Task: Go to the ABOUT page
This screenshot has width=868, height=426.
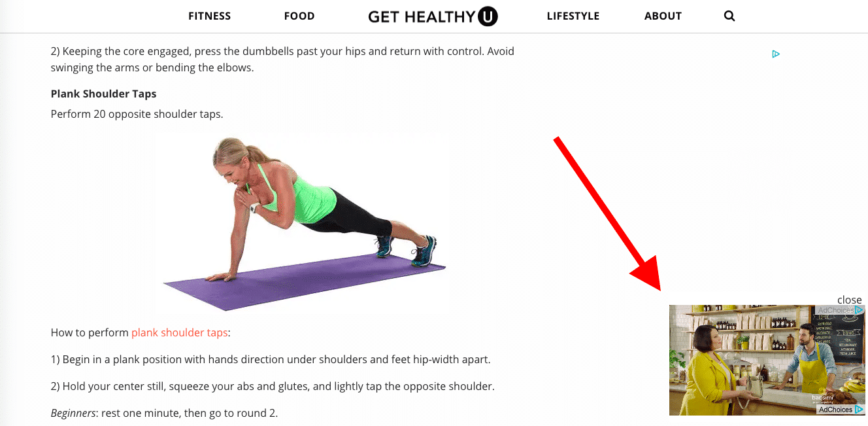Action: [x=663, y=16]
